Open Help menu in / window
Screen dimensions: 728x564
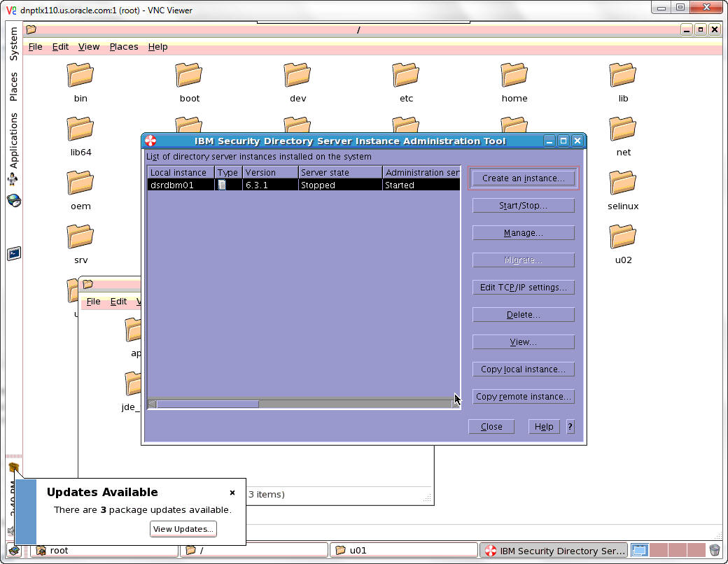(x=157, y=46)
